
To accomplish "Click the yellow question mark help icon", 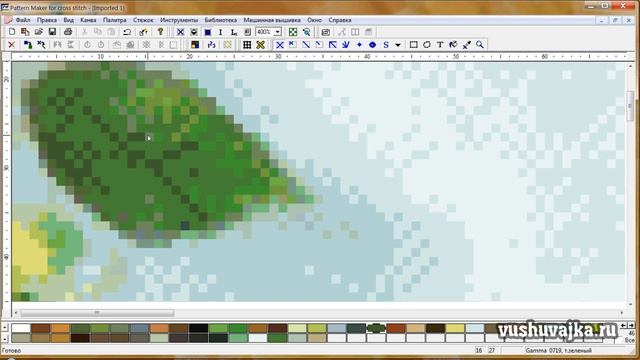I will pos(160,32).
